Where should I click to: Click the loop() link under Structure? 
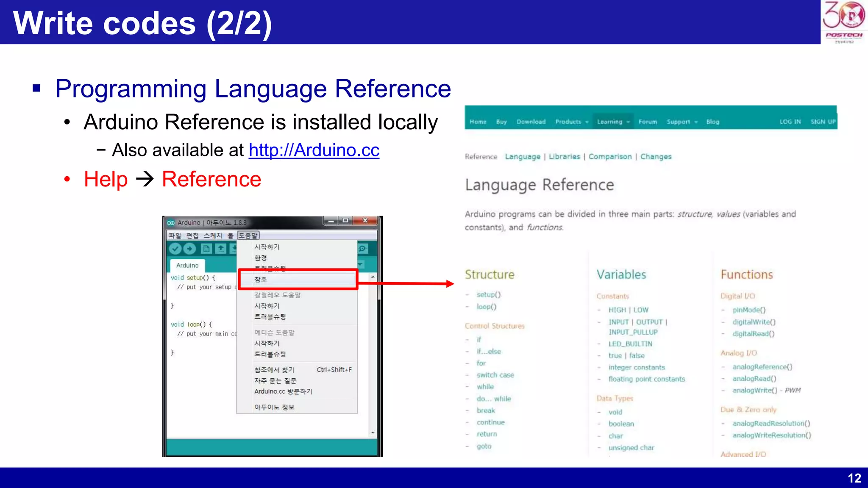coord(486,307)
